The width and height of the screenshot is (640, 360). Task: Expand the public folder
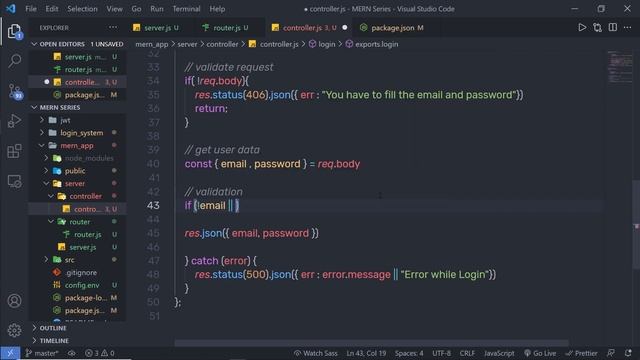click(46, 171)
